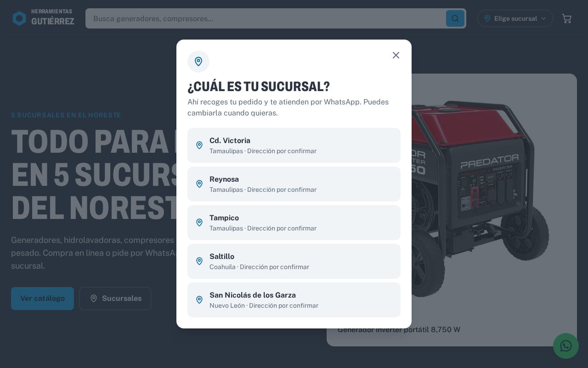This screenshot has height=368, width=588.
Task: Click the "Nuevo León · Dirección por confirmar" text
Action: click(264, 305)
